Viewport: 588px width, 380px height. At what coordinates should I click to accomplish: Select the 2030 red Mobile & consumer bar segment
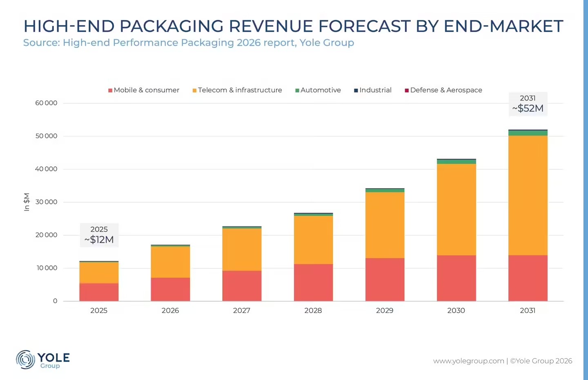click(456, 278)
